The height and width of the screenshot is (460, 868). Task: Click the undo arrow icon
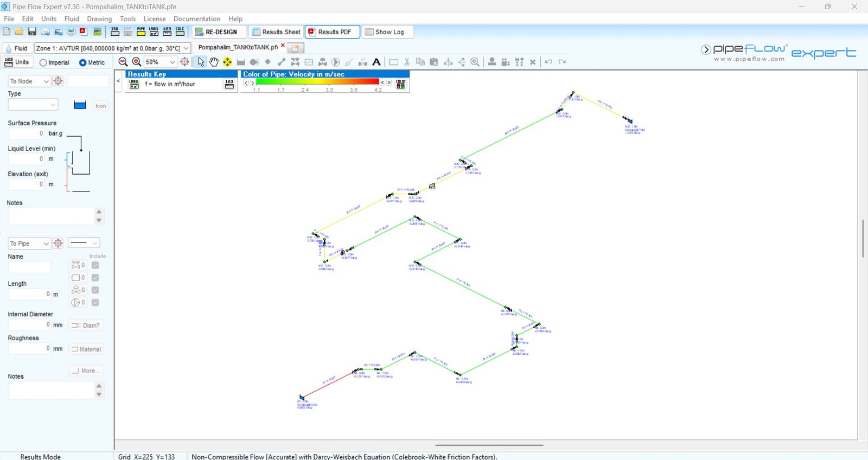click(548, 62)
